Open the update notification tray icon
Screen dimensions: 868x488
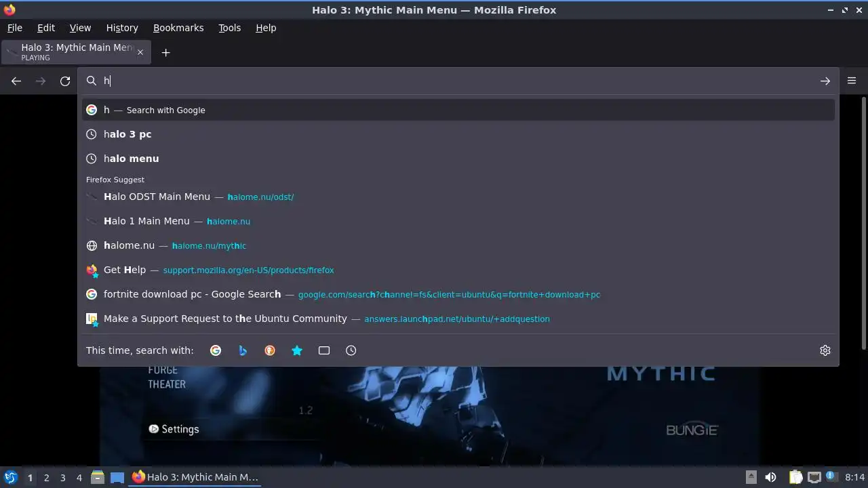[831, 477]
